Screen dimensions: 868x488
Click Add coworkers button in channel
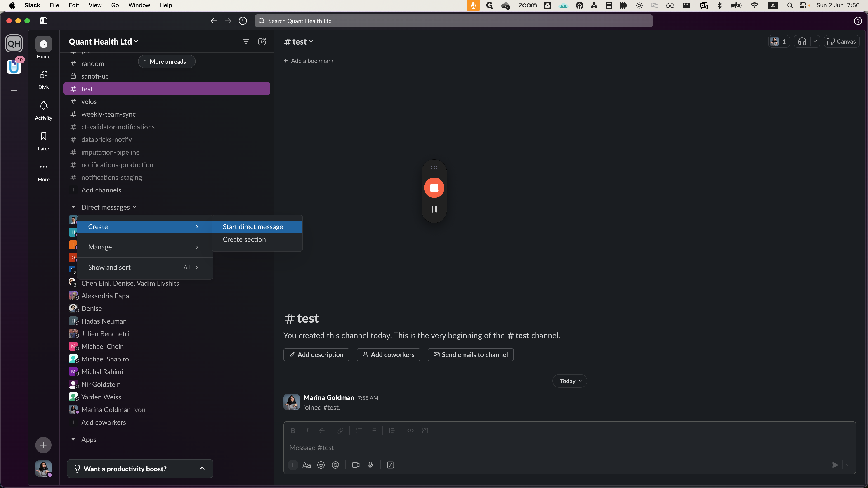pos(389,355)
